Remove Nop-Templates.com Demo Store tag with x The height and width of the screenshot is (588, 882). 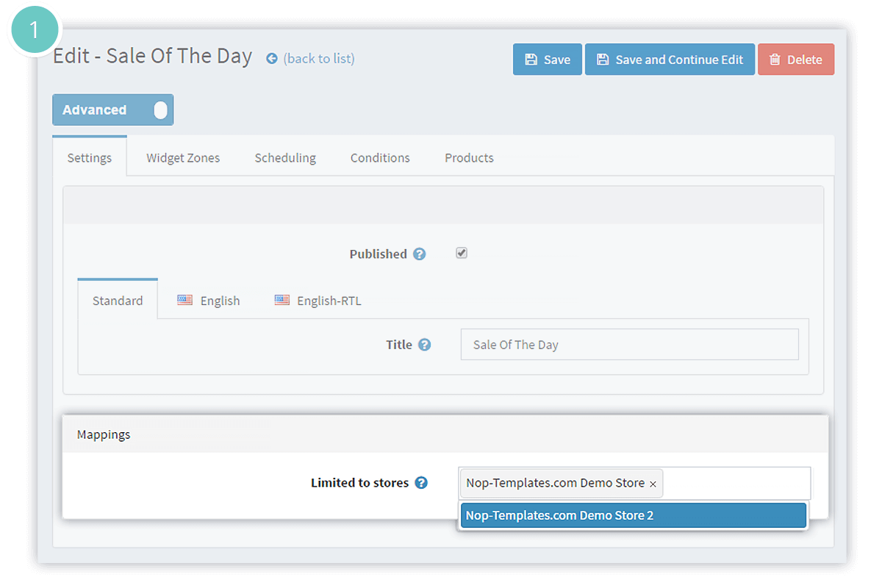coord(653,484)
